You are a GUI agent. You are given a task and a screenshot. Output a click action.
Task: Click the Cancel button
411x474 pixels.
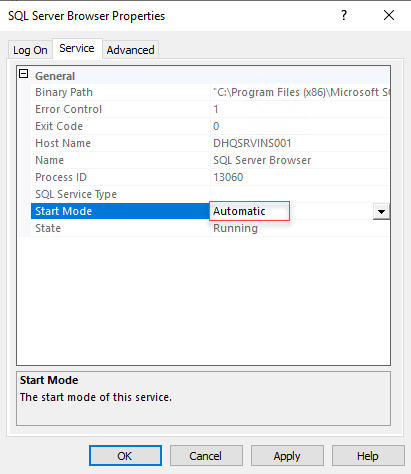(x=206, y=456)
